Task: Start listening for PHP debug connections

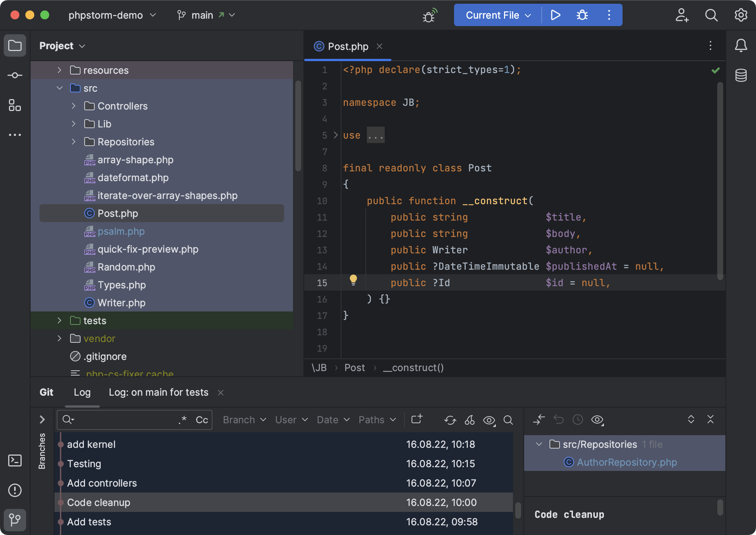Action: (429, 15)
